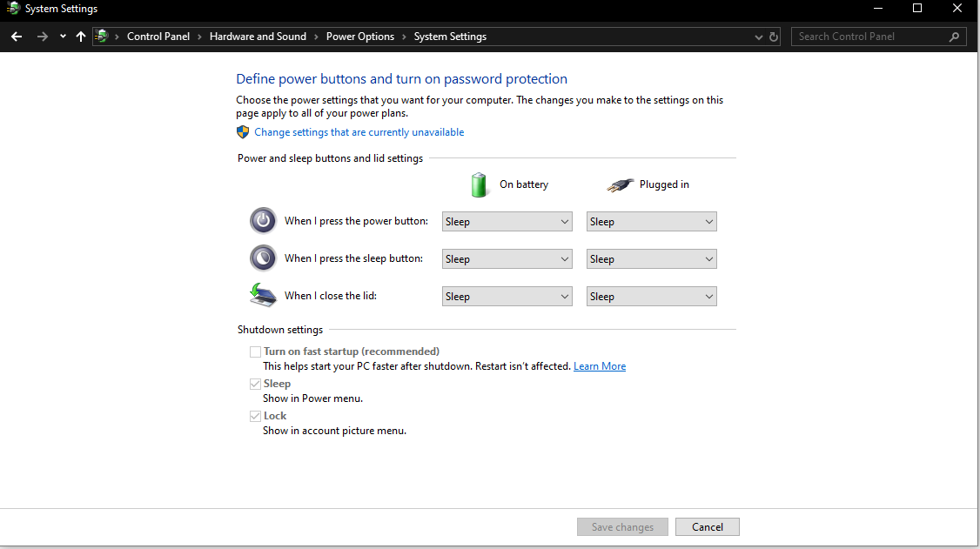Click the UAC shield icon
The image size is (980, 549).
pos(243,131)
